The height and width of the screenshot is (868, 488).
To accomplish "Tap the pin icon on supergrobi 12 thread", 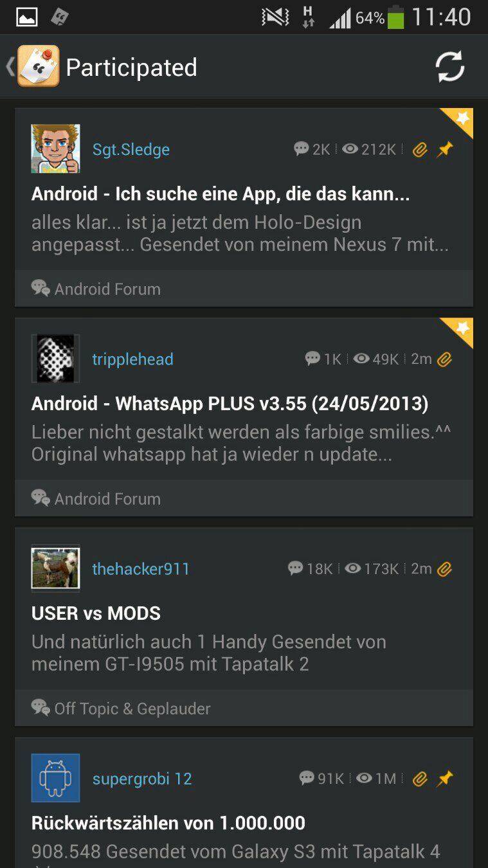I will pyautogui.click(x=445, y=779).
